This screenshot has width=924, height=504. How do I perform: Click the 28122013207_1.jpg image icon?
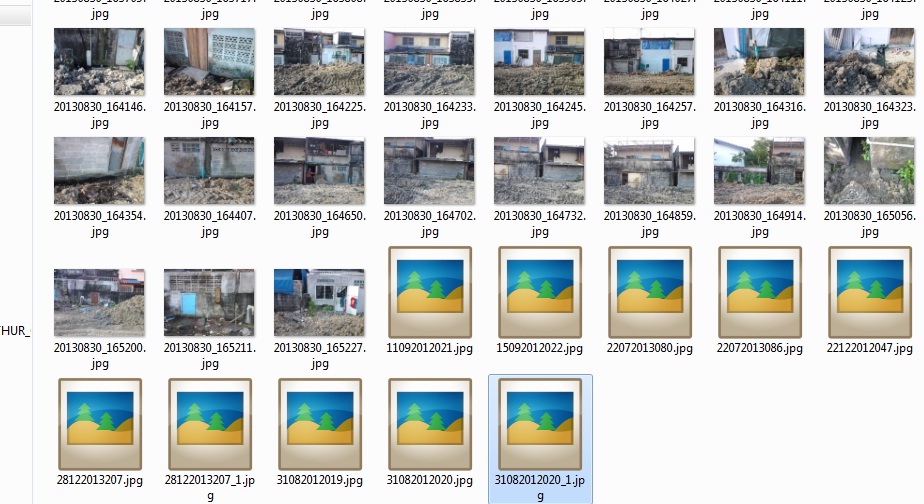point(210,424)
